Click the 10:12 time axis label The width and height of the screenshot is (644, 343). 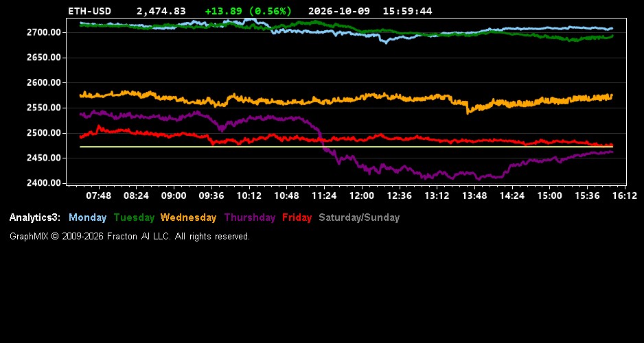249,196
